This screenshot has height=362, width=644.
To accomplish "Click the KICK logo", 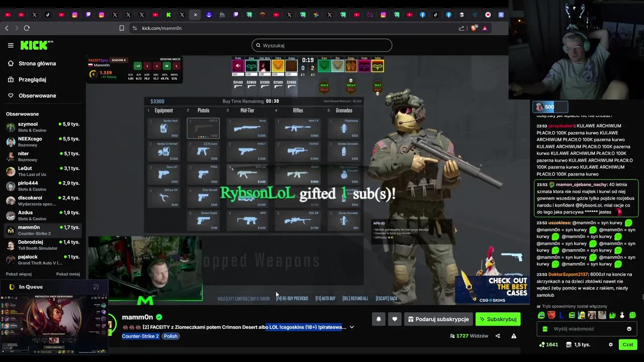I will [37, 45].
